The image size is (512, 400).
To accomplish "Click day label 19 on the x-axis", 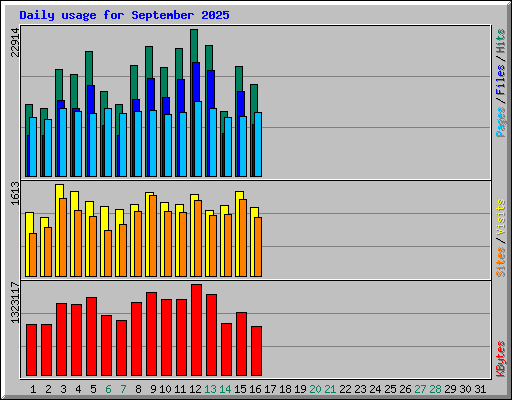I will [300, 389].
